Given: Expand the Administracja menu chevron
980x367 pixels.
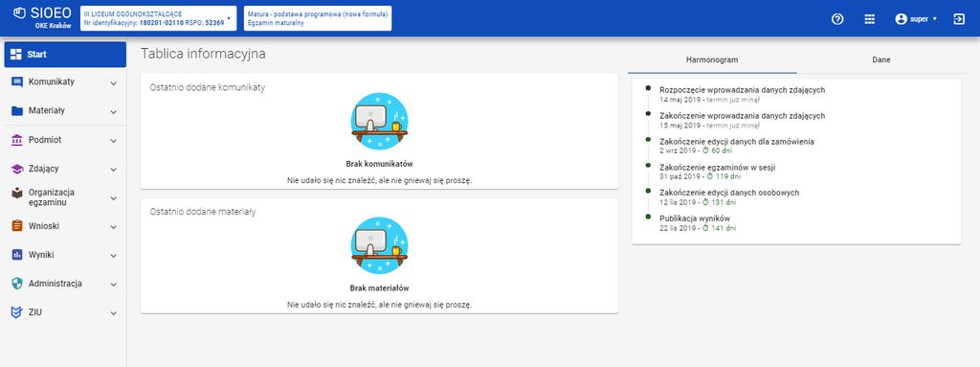Looking at the screenshot, I should coord(113,285).
